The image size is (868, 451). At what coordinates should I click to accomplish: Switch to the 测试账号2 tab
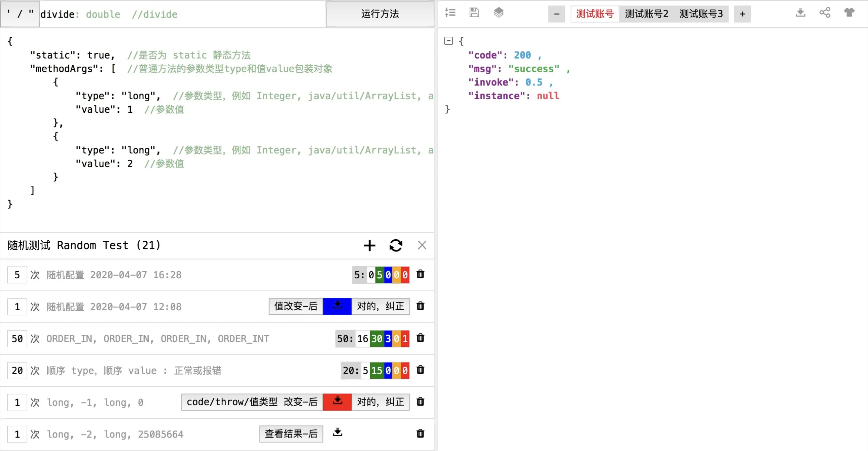point(646,14)
